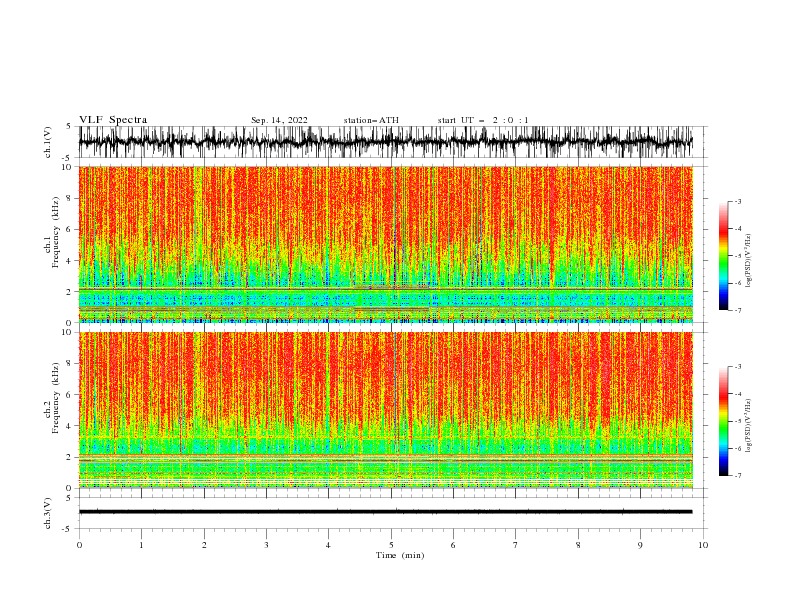Click the ch.2 Frequency (kHz) axis label
This screenshot has height=612, width=792.
(52, 398)
